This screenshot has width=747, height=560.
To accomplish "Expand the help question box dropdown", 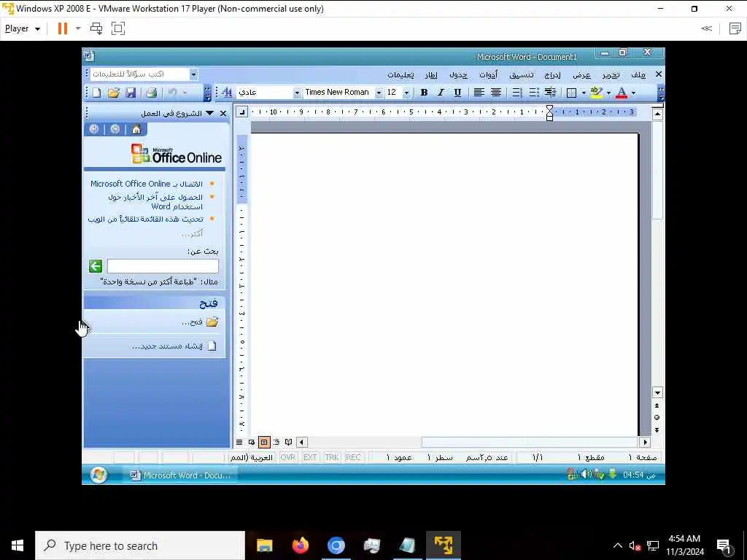I will [193, 74].
